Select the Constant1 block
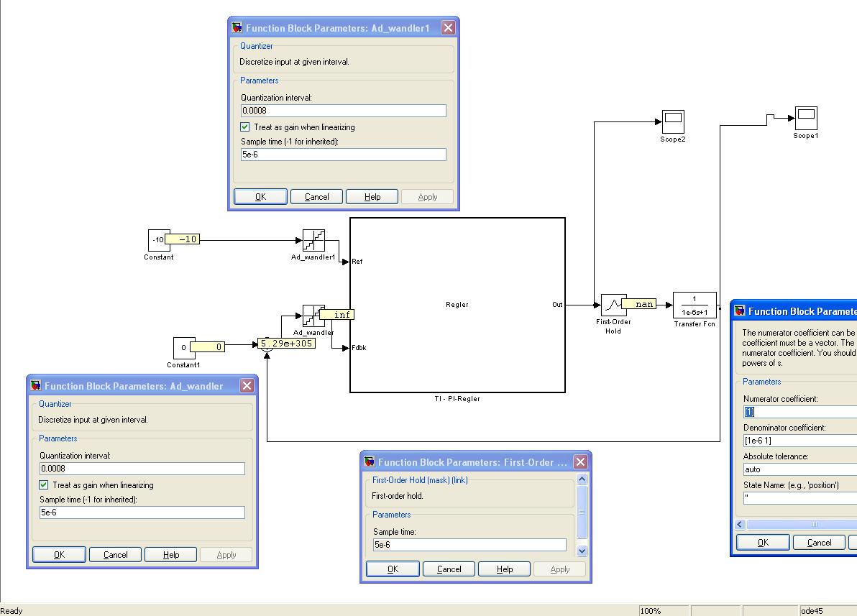The height and width of the screenshot is (616, 857). click(183, 348)
